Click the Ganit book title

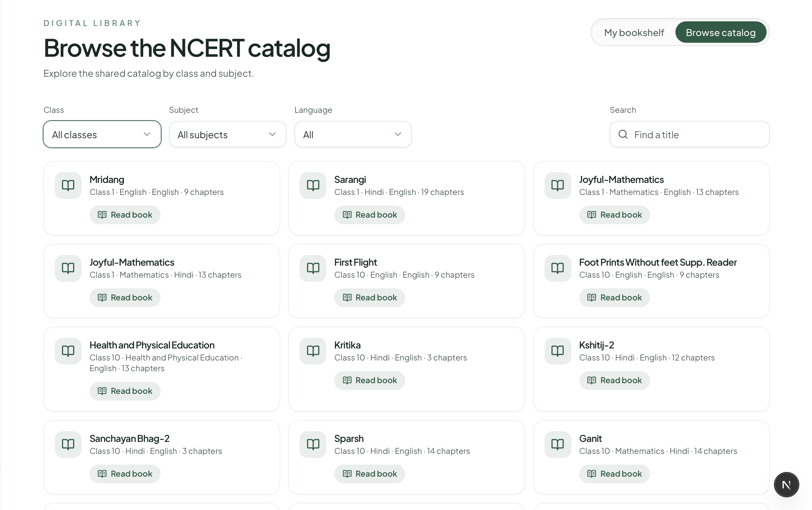point(590,439)
